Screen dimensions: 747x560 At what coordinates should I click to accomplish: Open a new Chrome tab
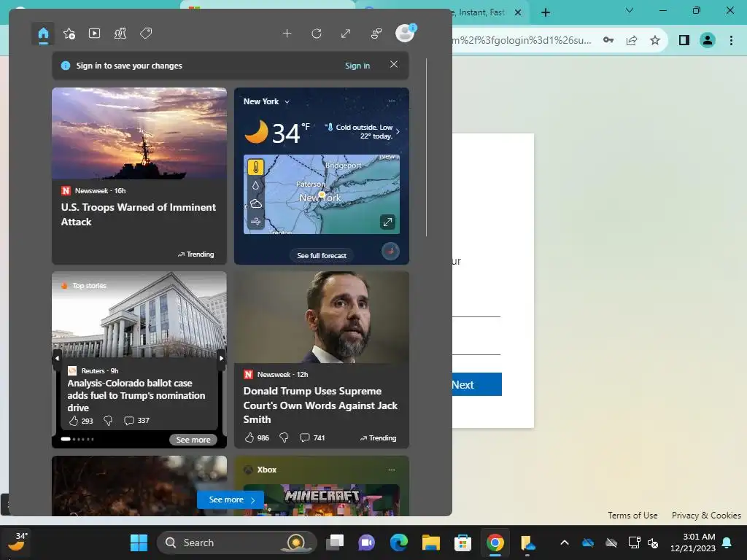pos(546,12)
